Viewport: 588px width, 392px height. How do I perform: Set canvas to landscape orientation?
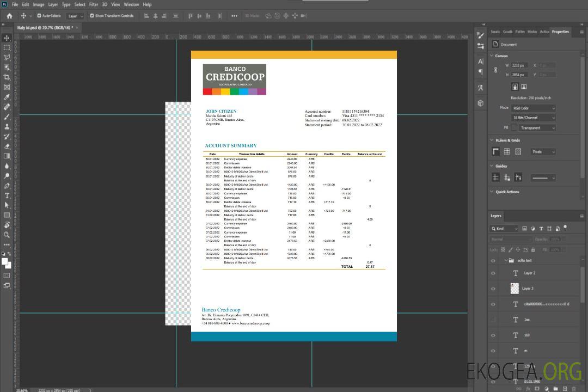pyautogui.click(x=524, y=87)
